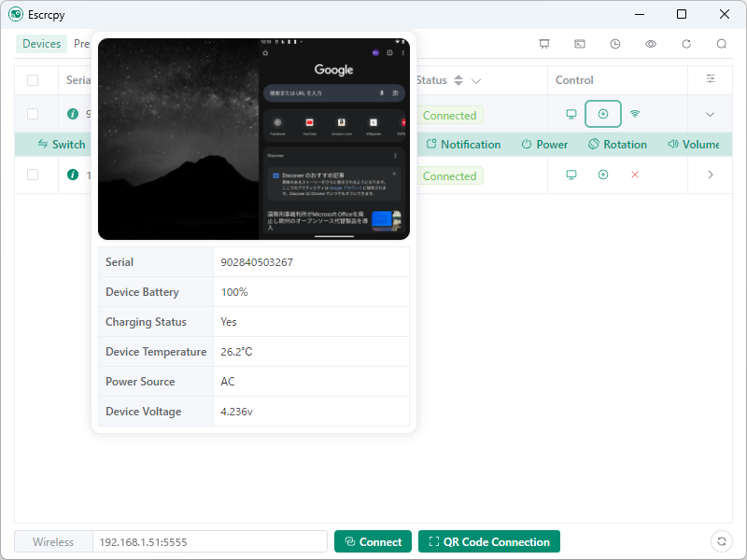Click the second device's green info icon
747x560 pixels.
(x=73, y=175)
